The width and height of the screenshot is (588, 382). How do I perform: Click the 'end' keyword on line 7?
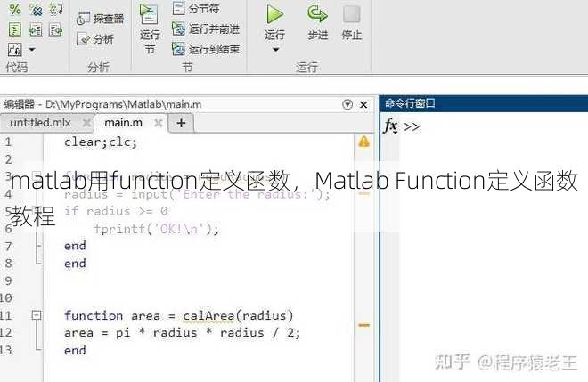tap(75, 246)
